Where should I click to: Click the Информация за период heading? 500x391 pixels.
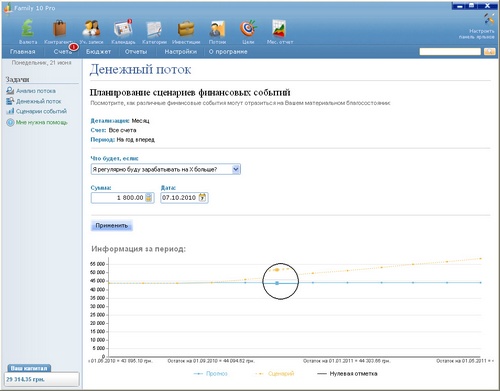(138, 249)
